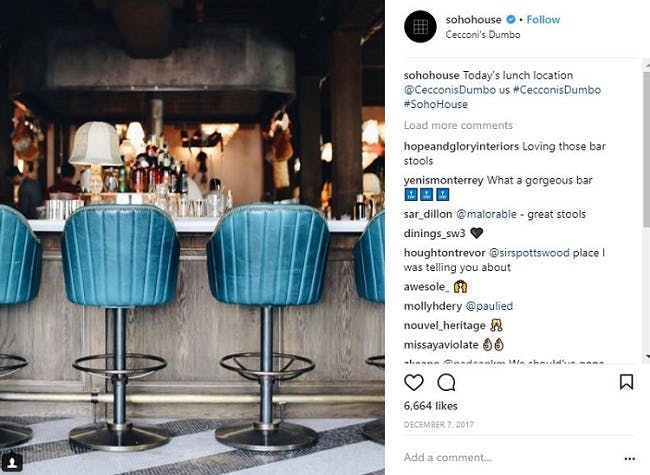This screenshot has height=475, width=650.
Task: Open the Cecconi's Dumbo location link
Action: 483,34
